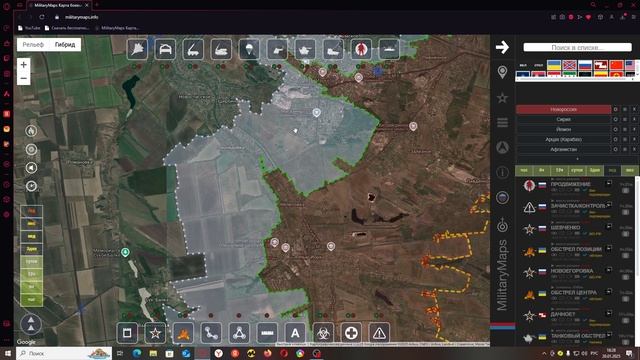
Task: Click the bottom square frame tool
Action: [x=127, y=333]
